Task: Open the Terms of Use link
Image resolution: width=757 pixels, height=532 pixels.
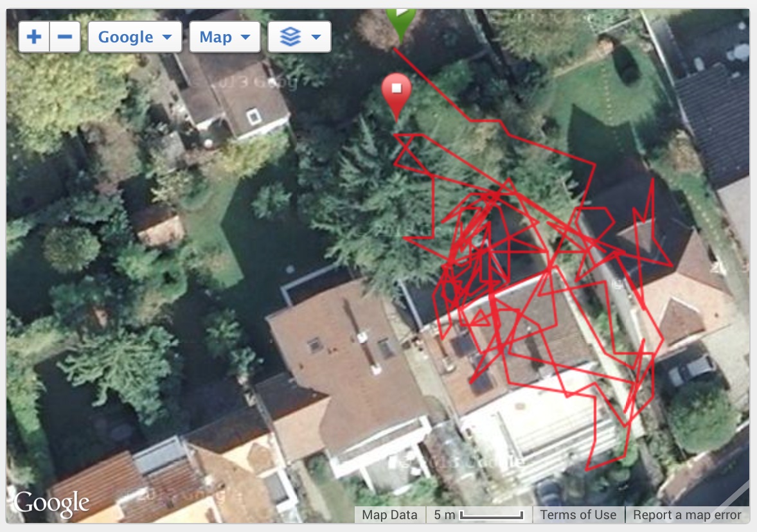Action: coord(578,515)
